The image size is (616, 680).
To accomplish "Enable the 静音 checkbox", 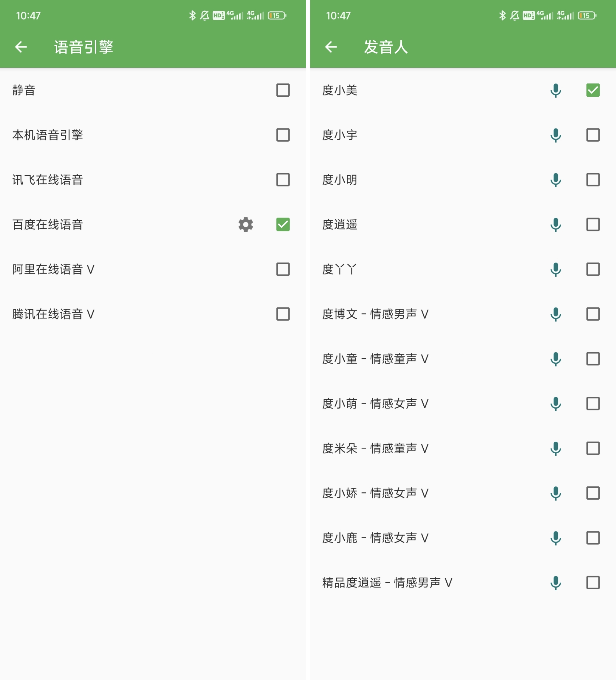I will pos(283,90).
